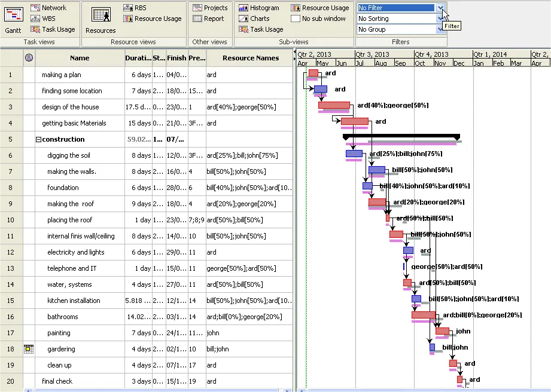Open the Report view
Screen dimensions: 551x392
point(208,19)
